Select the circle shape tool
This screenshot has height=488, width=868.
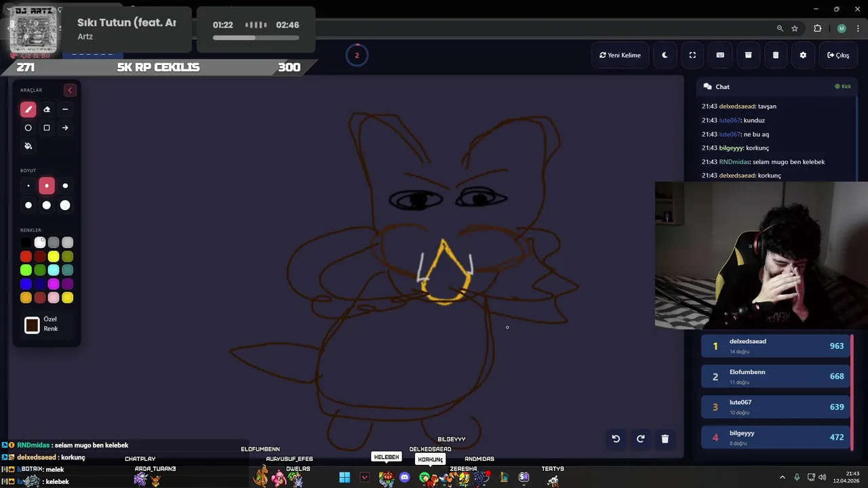28,127
